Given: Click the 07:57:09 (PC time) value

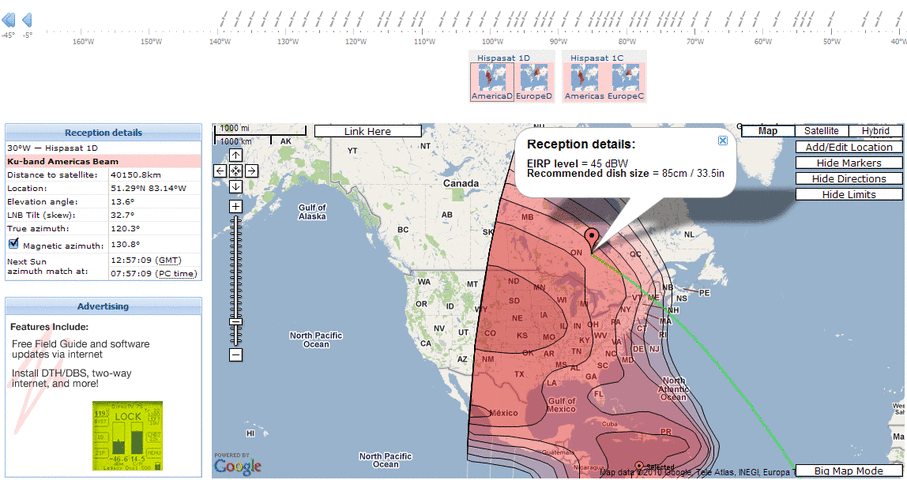Looking at the screenshot, I should tap(154, 273).
